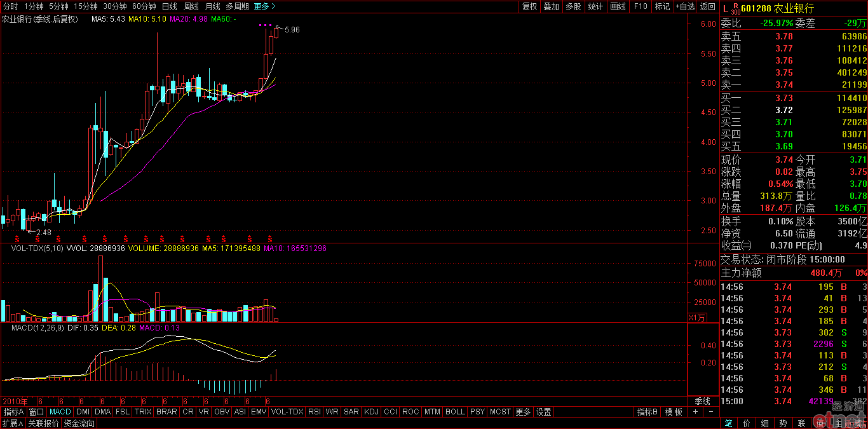The height and width of the screenshot is (429, 868).
Task: Click the 多股 multi-stock button
Action: [573, 6]
